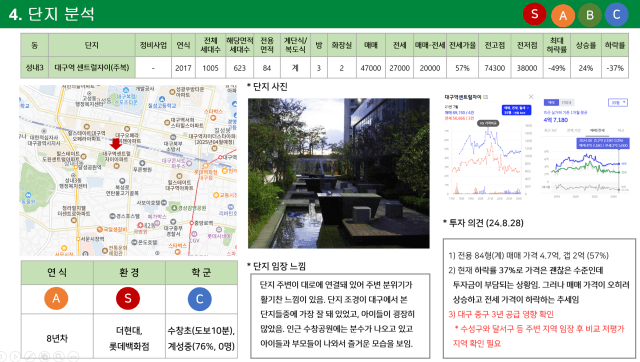Click the 623 households cell
Image resolution: width=640 pixels, height=362 pixels.
pos(240,68)
